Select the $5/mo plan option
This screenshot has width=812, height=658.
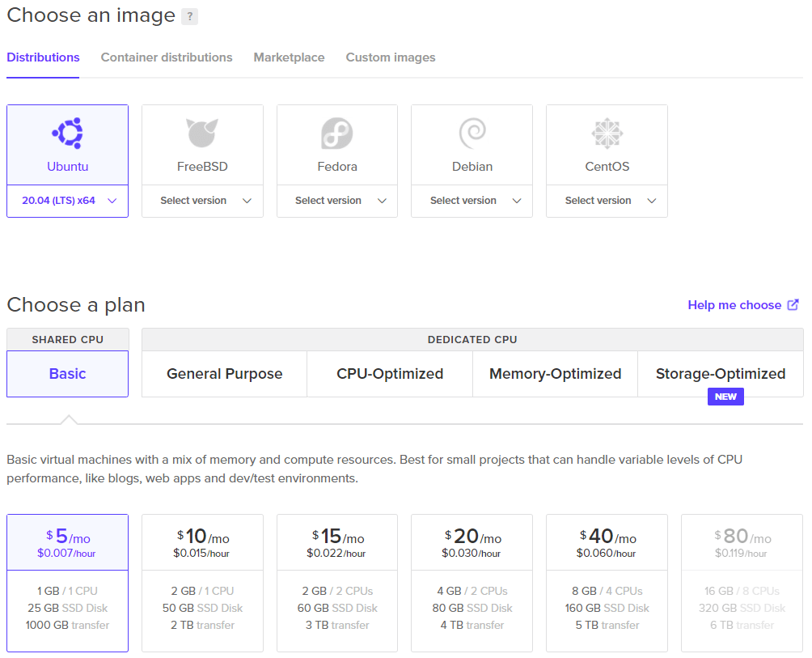pos(67,583)
